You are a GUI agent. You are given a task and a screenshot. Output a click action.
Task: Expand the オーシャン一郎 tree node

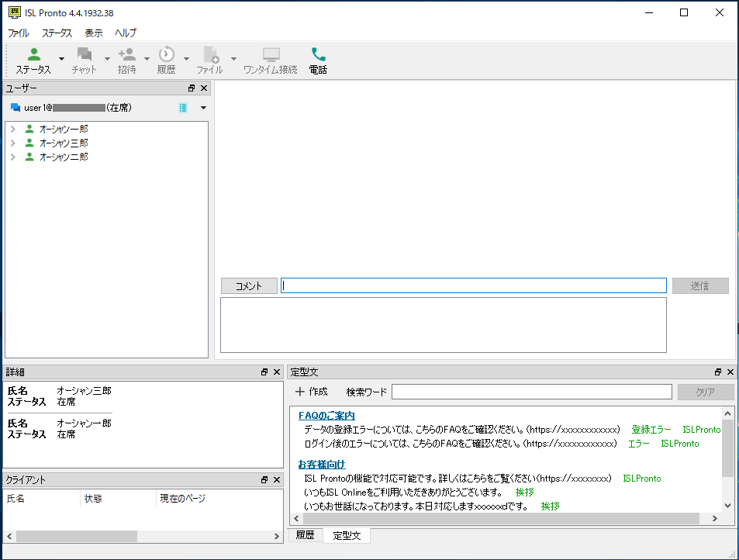[x=13, y=129]
